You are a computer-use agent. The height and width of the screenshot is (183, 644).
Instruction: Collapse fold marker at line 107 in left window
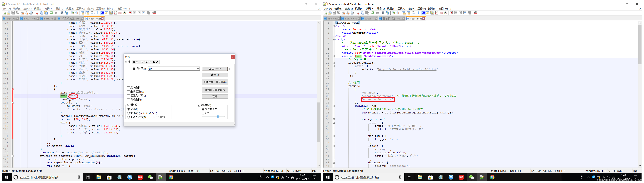12,89
